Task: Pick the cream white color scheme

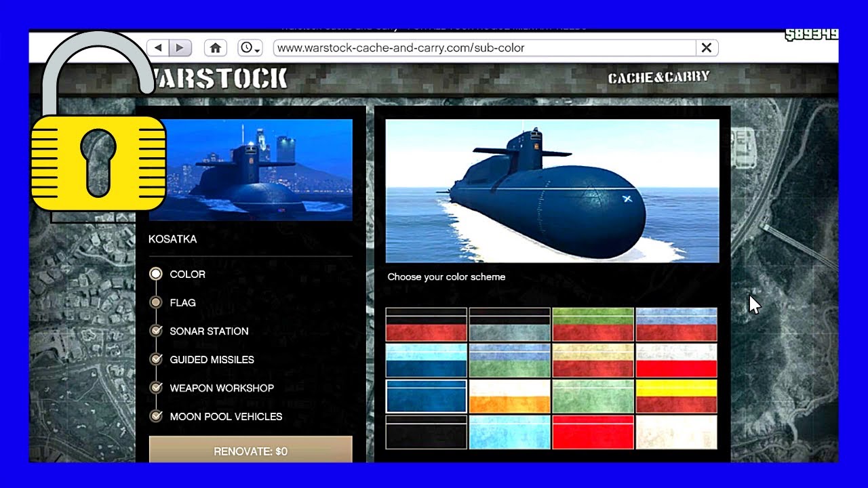Action: coord(677,432)
